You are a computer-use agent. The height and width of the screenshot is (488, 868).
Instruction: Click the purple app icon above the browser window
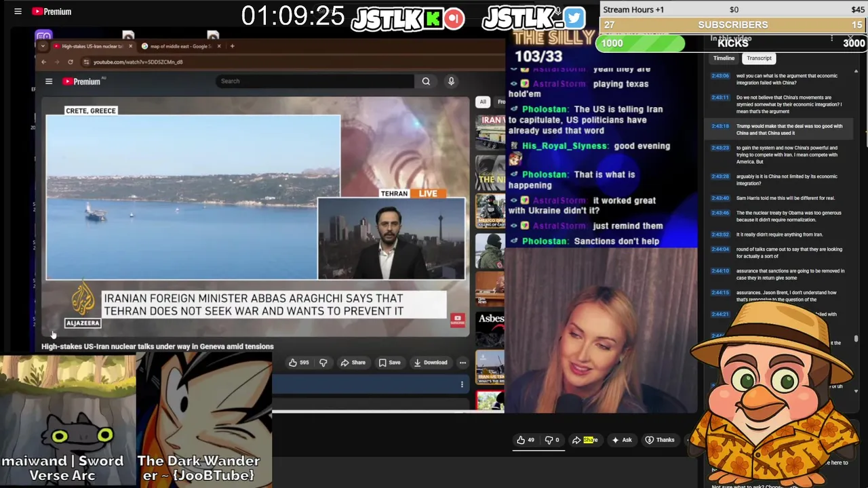(43, 37)
